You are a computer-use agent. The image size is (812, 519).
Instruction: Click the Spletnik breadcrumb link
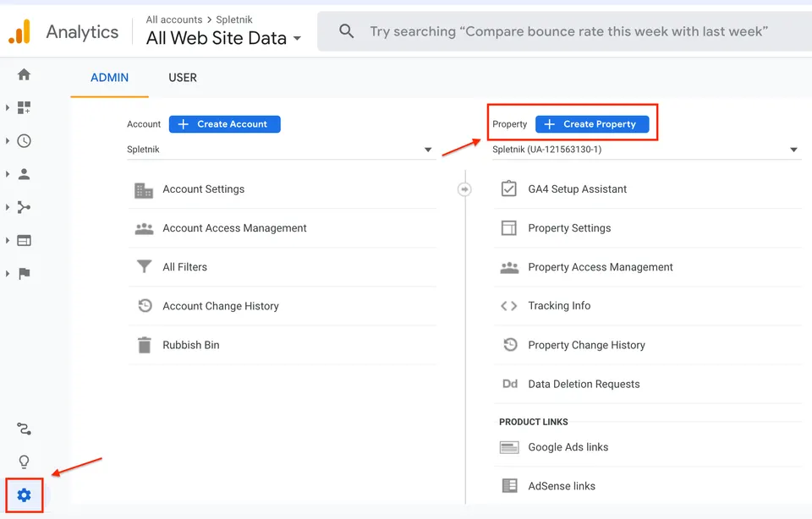click(x=234, y=19)
